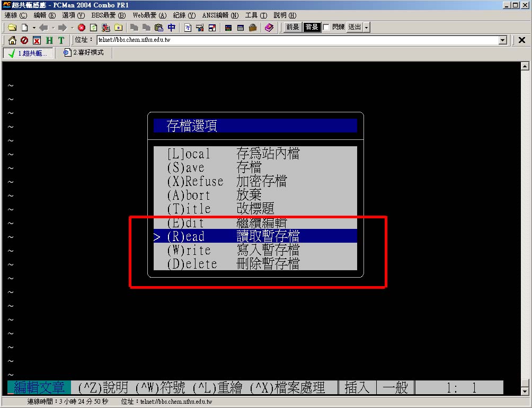Click the 前景 foreground color button

(292, 27)
